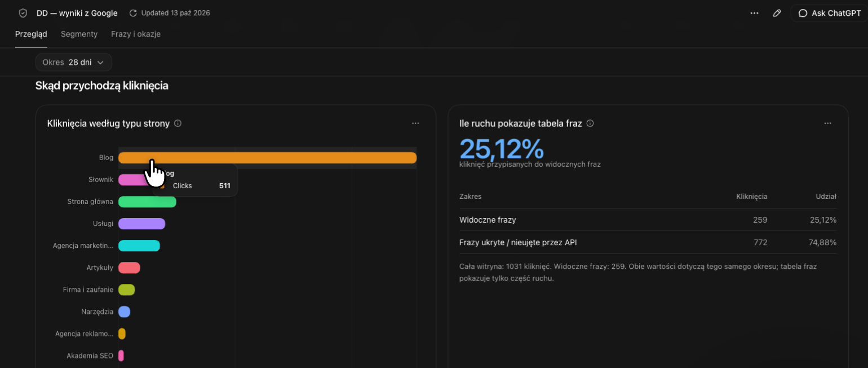Click the Ask ChatGPT button
This screenshot has height=368, width=868.
click(x=829, y=13)
